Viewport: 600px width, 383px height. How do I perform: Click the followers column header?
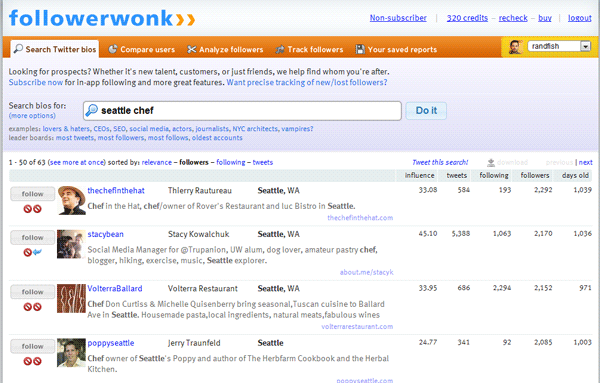[x=535, y=175]
